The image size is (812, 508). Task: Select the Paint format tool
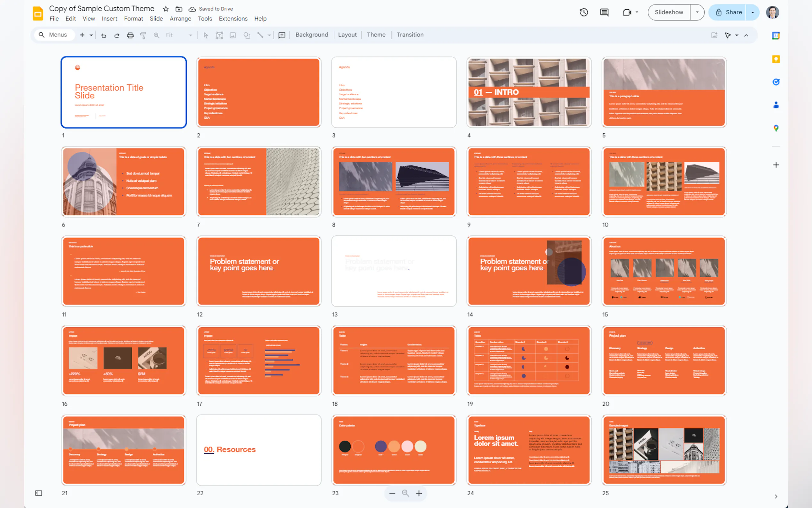143,35
